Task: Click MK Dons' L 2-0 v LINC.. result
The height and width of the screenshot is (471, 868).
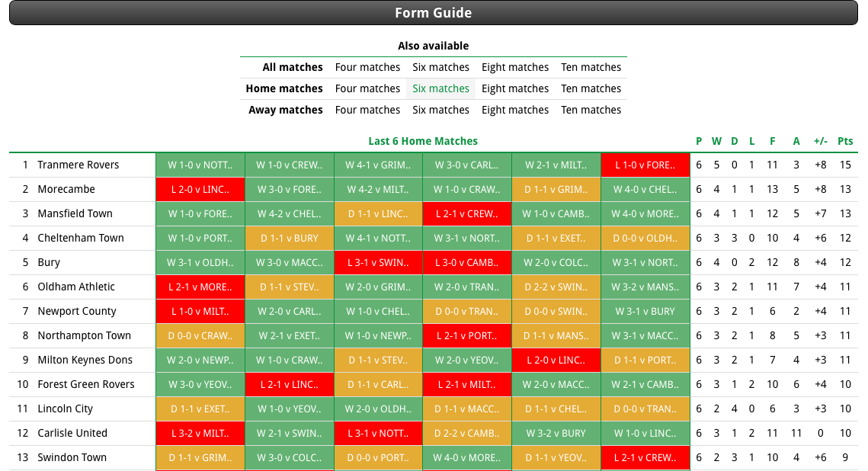Action: click(556, 360)
